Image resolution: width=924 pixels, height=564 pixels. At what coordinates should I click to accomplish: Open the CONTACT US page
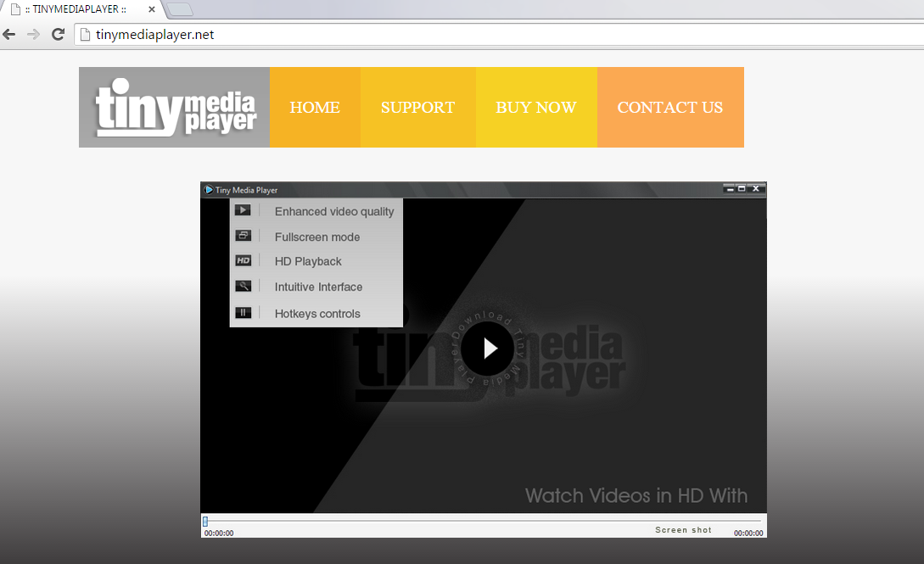670,107
